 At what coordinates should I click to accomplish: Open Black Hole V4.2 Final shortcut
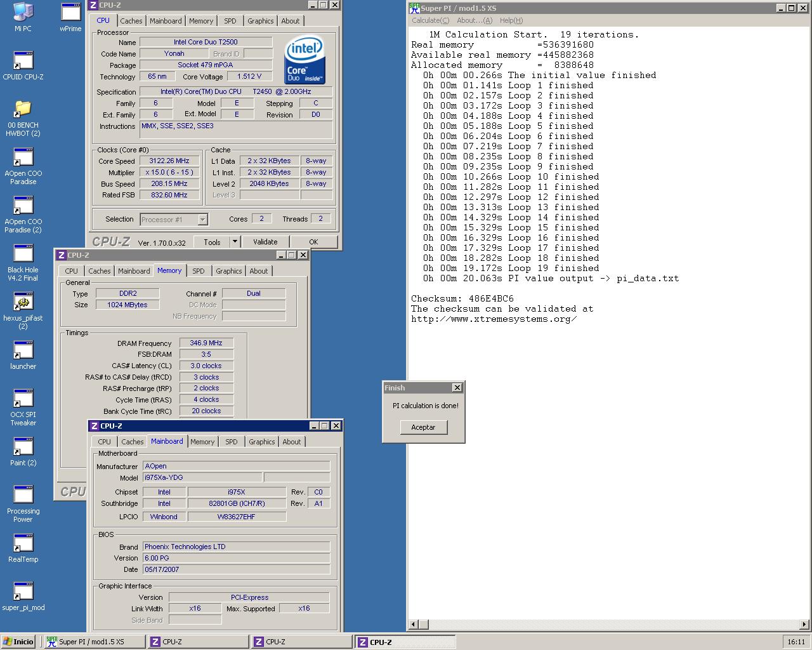pos(23,263)
